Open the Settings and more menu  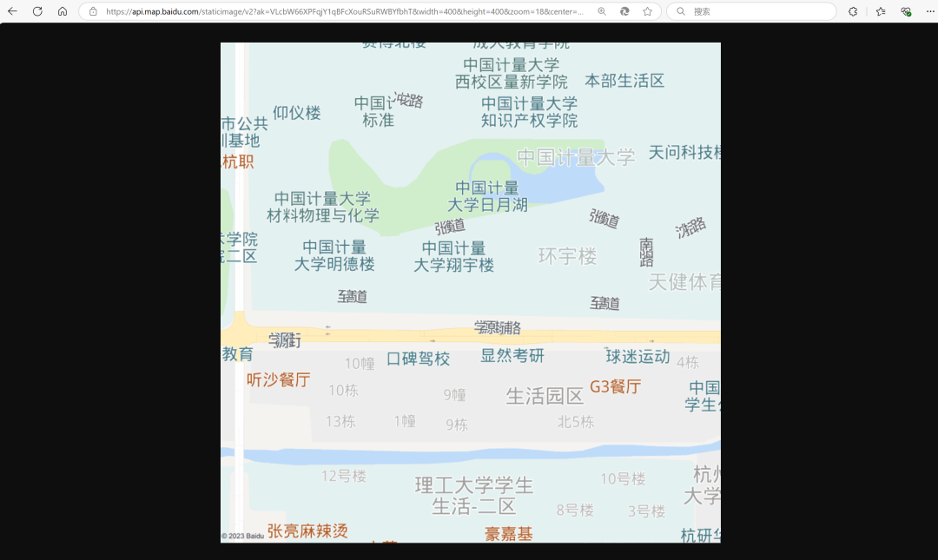coord(929,11)
